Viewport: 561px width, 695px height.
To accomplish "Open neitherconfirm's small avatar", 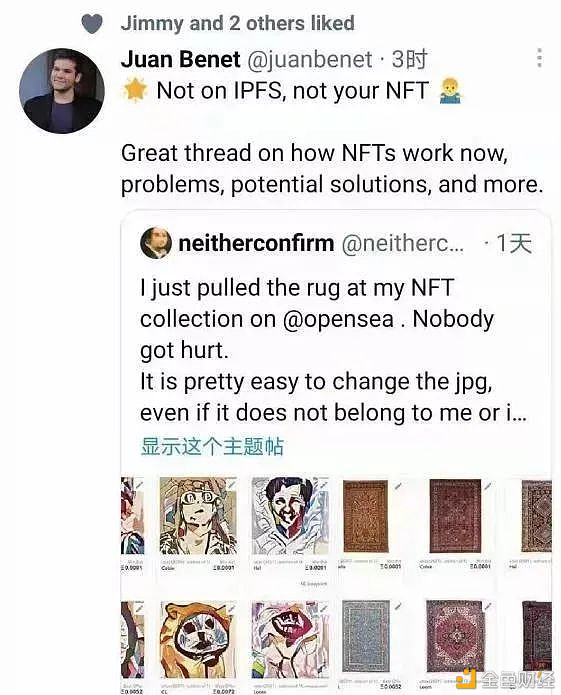I will click(x=156, y=242).
